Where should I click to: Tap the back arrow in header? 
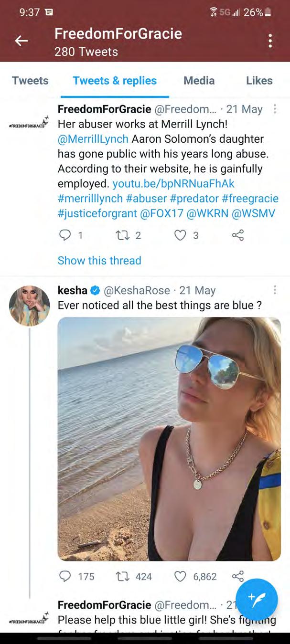click(21, 41)
